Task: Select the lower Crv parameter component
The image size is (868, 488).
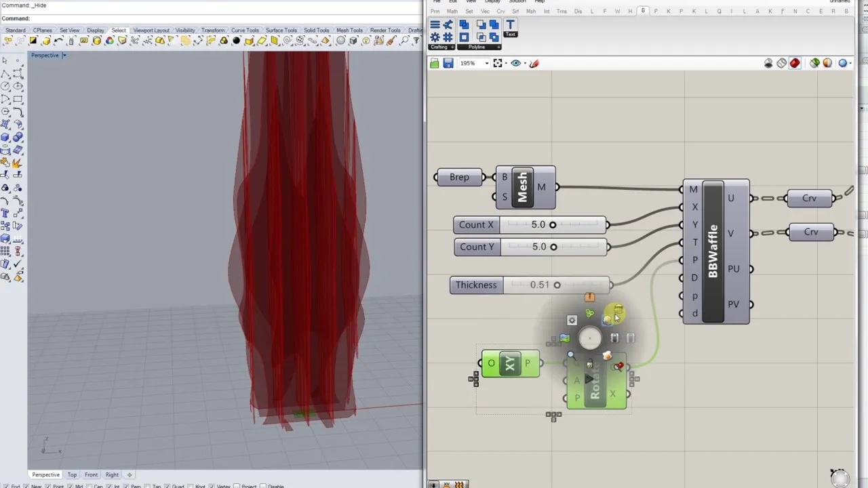Action: [x=811, y=232]
